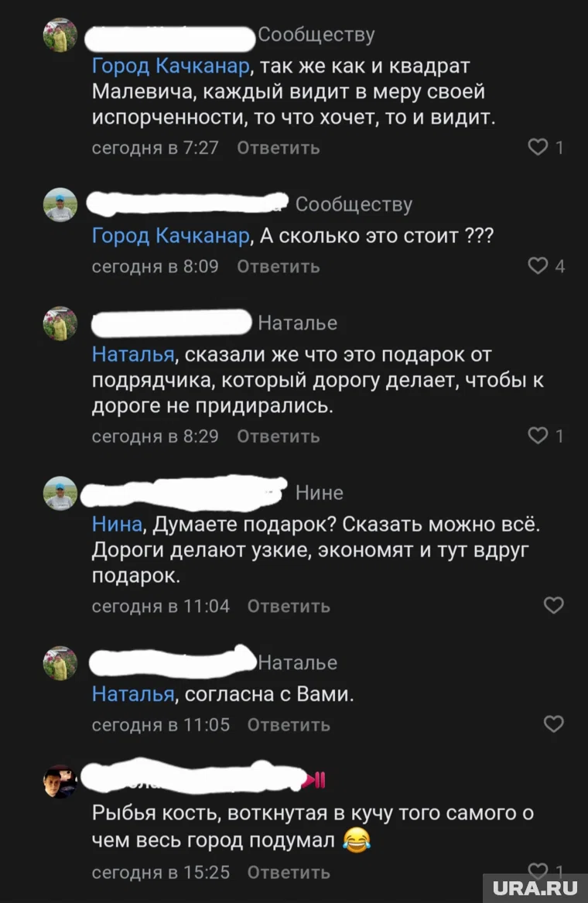Click the avatar of the first commenter
The width and height of the screenshot is (588, 903).
60,34
